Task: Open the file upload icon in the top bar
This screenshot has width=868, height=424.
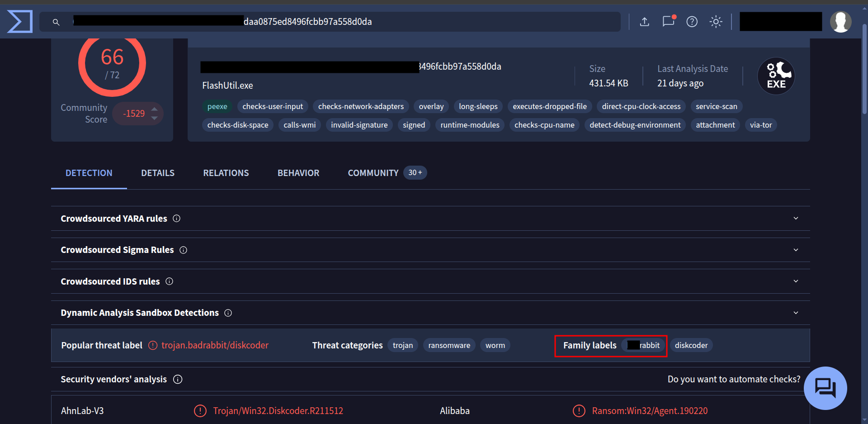Action: tap(645, 21)
